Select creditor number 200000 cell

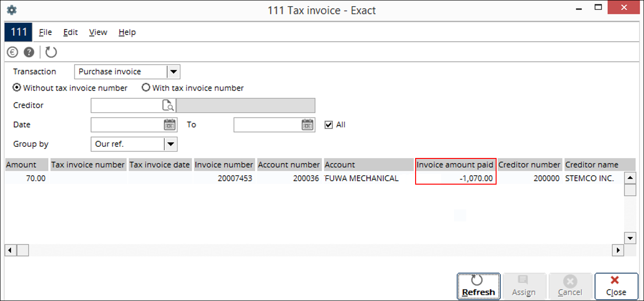[529, 178]
